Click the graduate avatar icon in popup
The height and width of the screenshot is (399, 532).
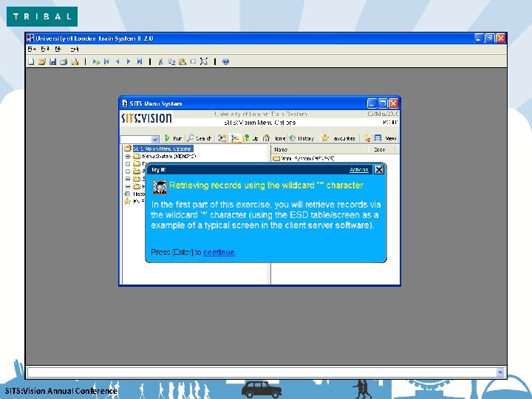coord(160,187)
